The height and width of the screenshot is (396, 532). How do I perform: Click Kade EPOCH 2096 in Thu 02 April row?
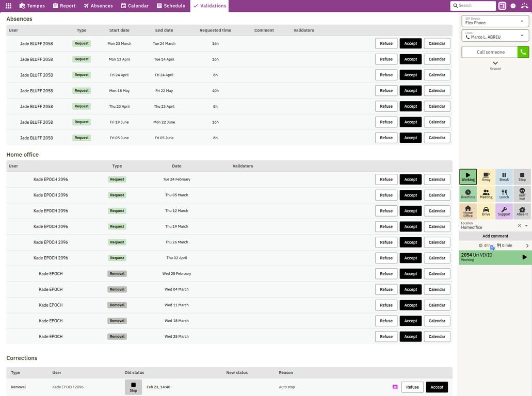point(51,258)
